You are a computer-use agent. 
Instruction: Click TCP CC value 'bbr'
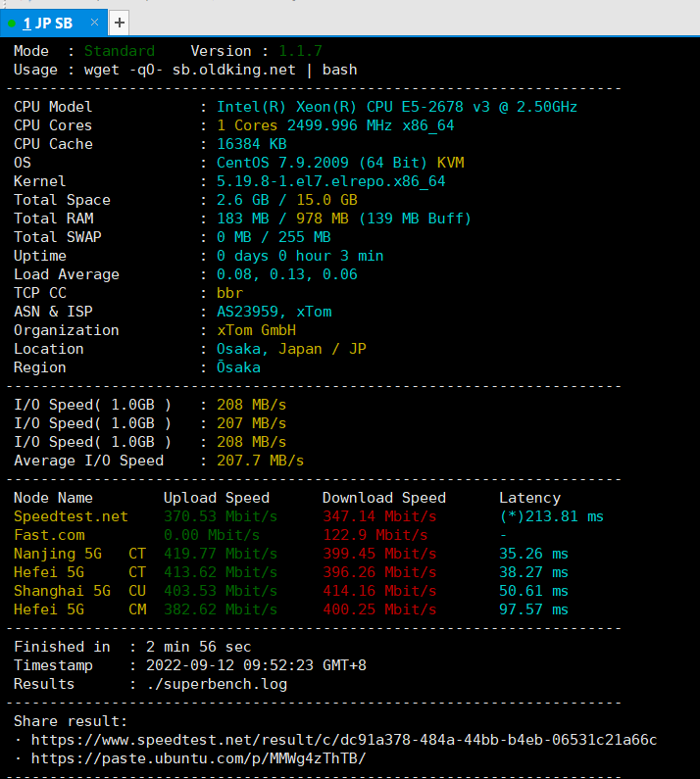click(229, 293)
